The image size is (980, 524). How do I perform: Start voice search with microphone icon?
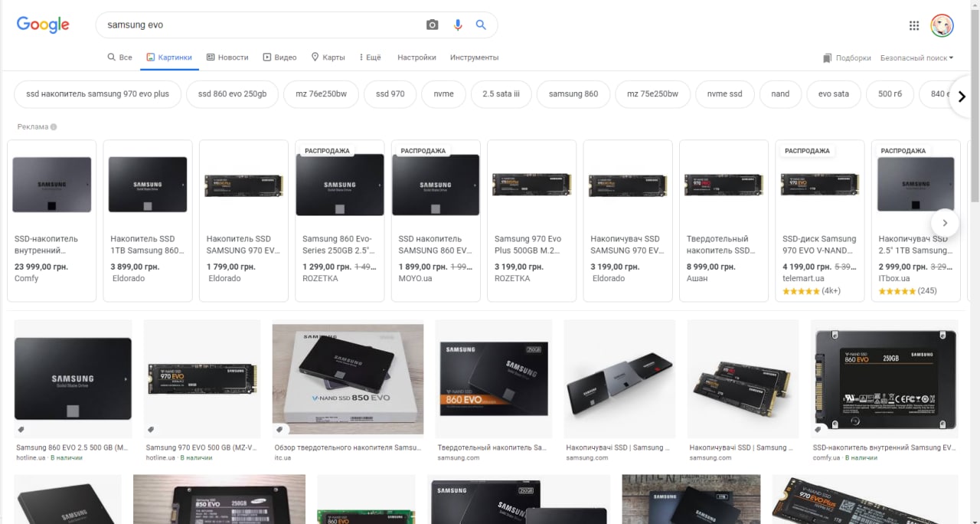[458, 25]
